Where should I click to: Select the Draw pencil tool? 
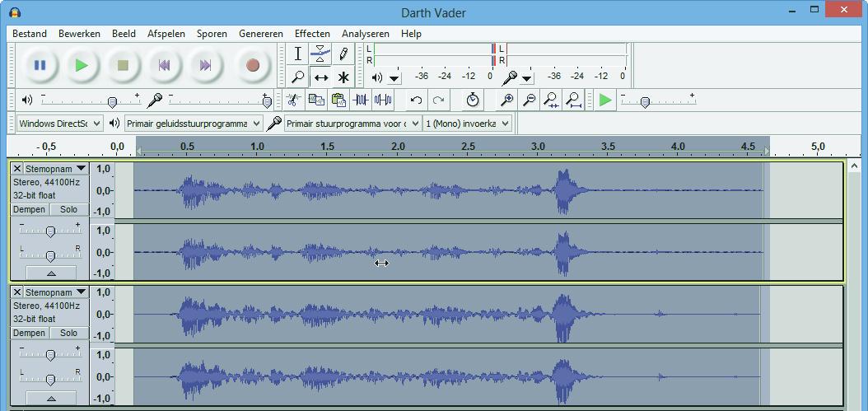343,54
